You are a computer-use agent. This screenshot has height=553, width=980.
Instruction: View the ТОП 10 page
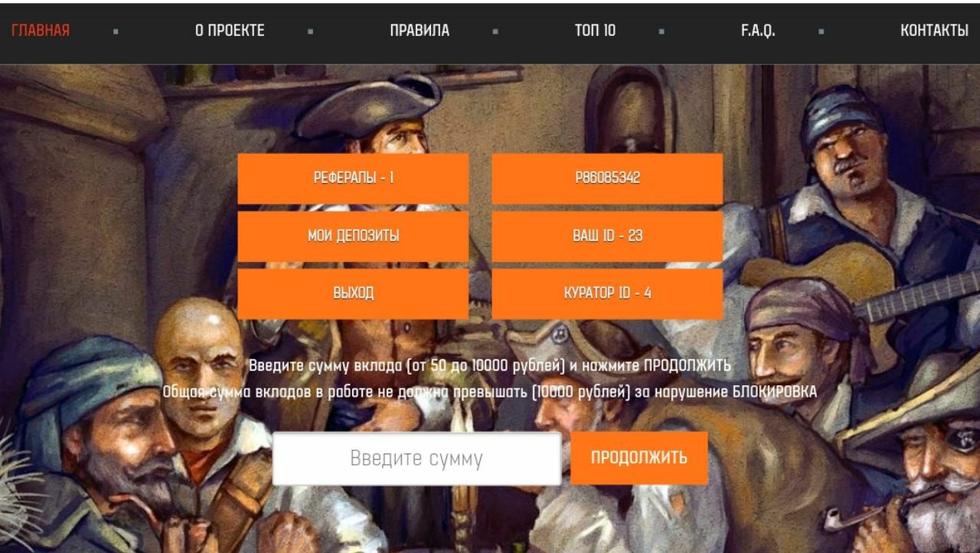pyautogui.click(x=595, y=31)
